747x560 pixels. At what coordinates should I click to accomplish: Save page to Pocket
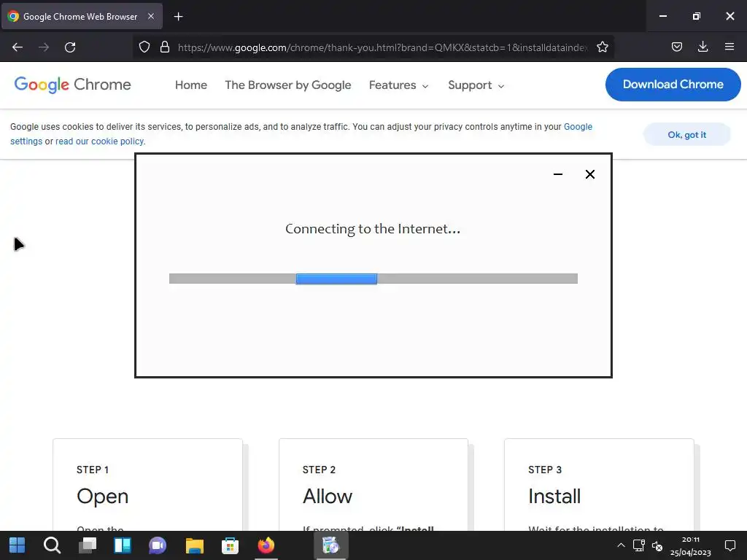click(x=676, y=47)
